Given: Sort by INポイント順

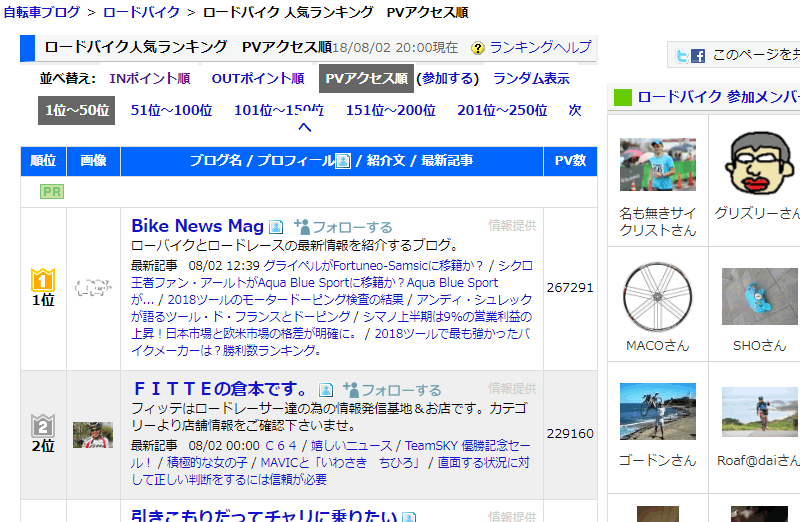Looking at the screenshot, I should click(149, 79).
